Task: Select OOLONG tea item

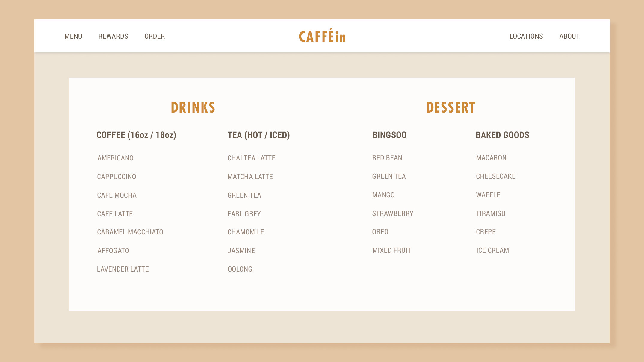Action: (240, 269)
